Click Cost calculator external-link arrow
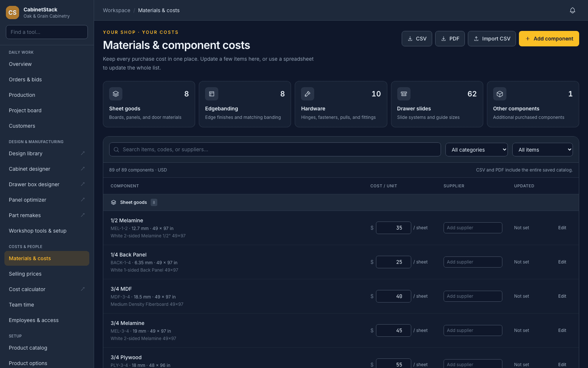Viewport: 588px width, 368px height. click(83, 289)
